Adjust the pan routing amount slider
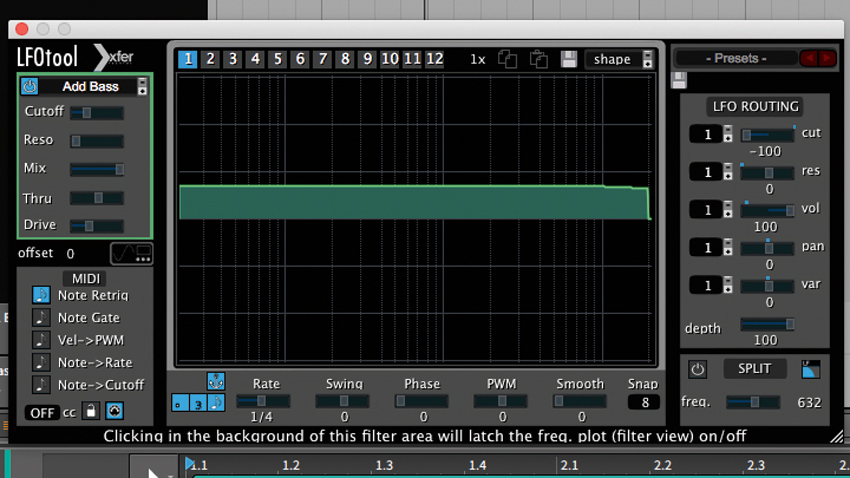 click(768, 248)
